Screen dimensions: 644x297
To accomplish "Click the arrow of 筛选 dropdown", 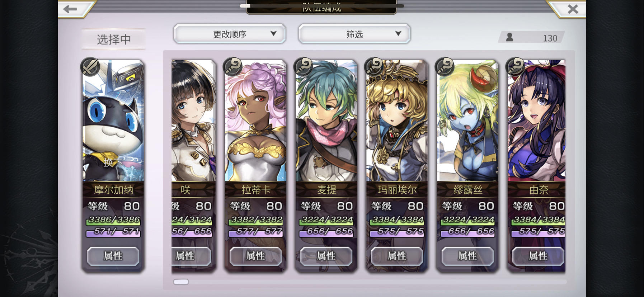I will [398, 33].
